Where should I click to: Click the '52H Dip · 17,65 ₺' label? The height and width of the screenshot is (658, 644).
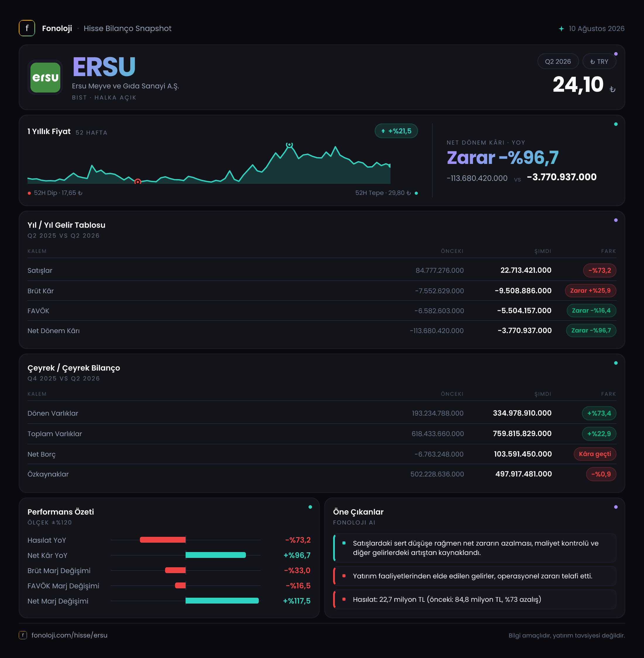[x=58, y=193]
